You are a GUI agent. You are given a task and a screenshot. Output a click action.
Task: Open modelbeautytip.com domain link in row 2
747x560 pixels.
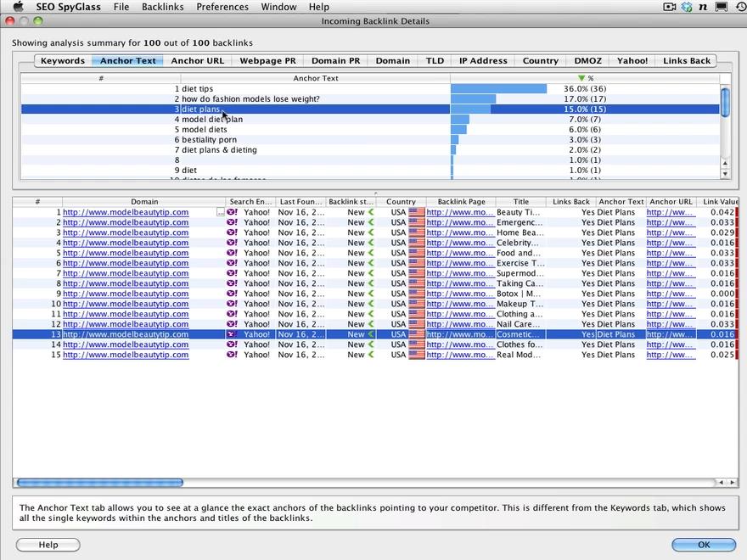pos(126,222)
